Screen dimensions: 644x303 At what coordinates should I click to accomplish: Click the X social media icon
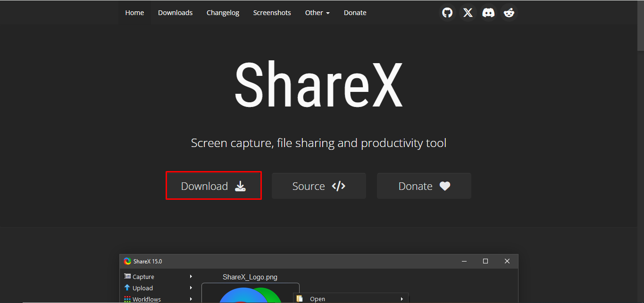(x=468, y=13)
